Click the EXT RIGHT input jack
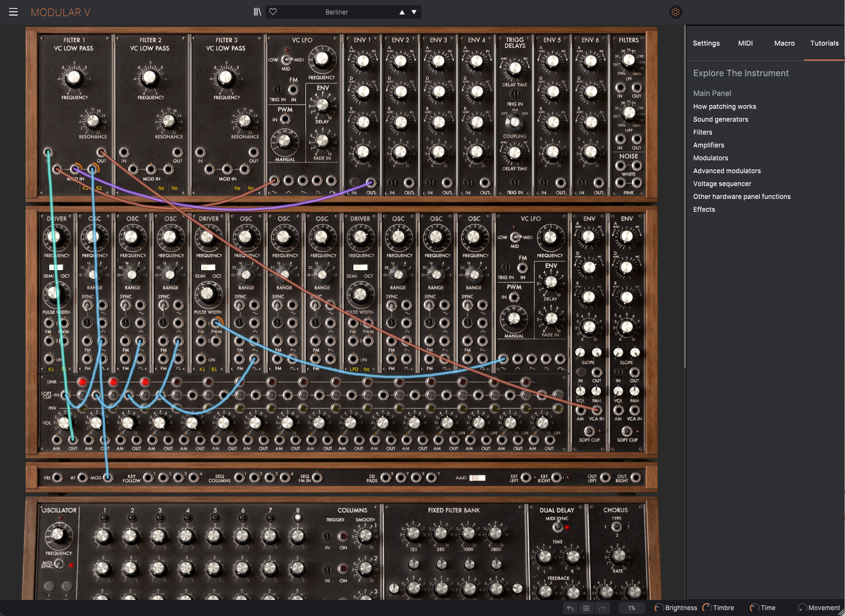The width and height of the screenshot is (845, 616). pos(557,477)
